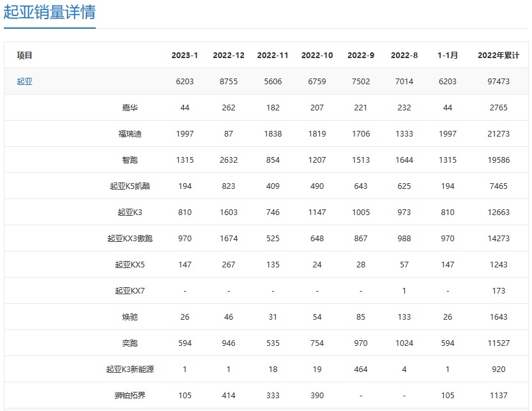Viewport: 532px width, 411px height.
Task: Select the 2023-1 column header
Action: click(x=185, y=56)
